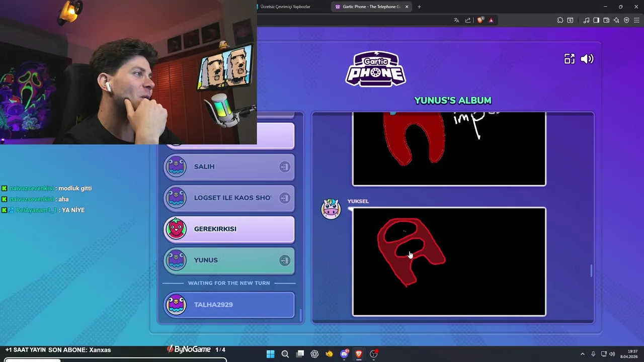The width and height of the screenshot is (644, 362).
Task: Select the TALHA2929 waiting player
Action: point(229,305)
